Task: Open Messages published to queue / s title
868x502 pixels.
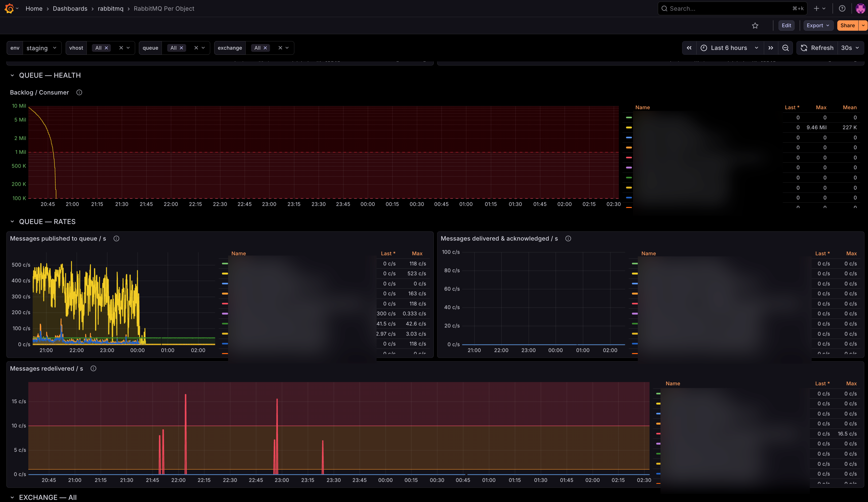Action: point(58,239)
